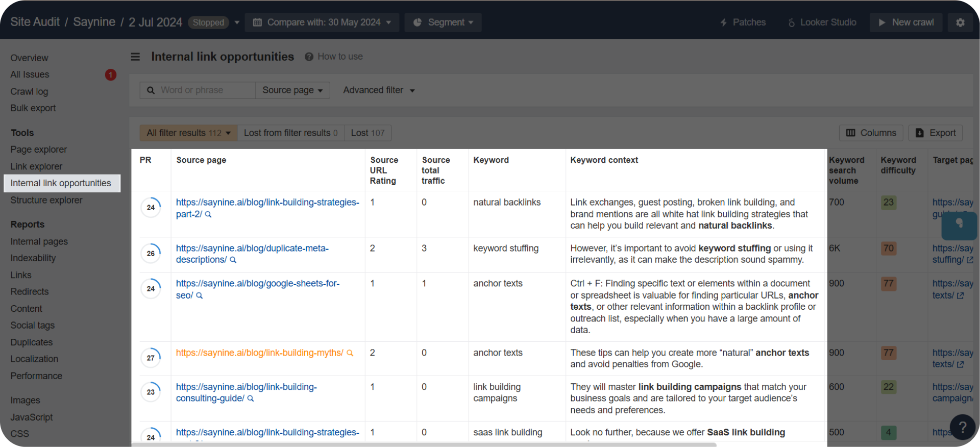The height and width of the screenshot is (447, 980).
Task: Click the help question mark bubble
Action: (x=962, y=427)
